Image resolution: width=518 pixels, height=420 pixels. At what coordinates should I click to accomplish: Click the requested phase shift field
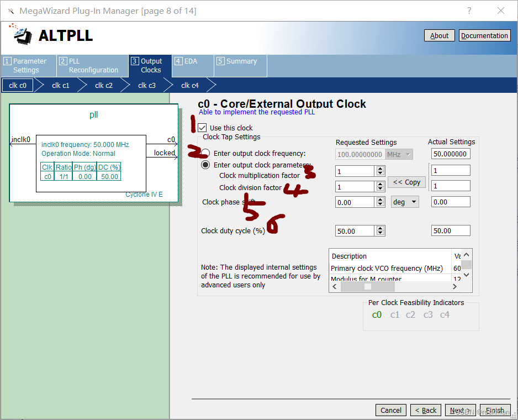pyautogui.click(x=355, y=202)
